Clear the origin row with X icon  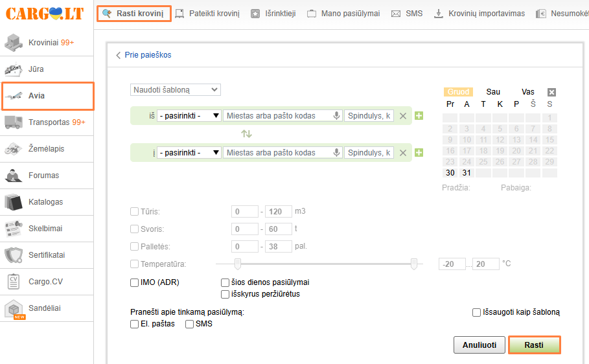403,116
